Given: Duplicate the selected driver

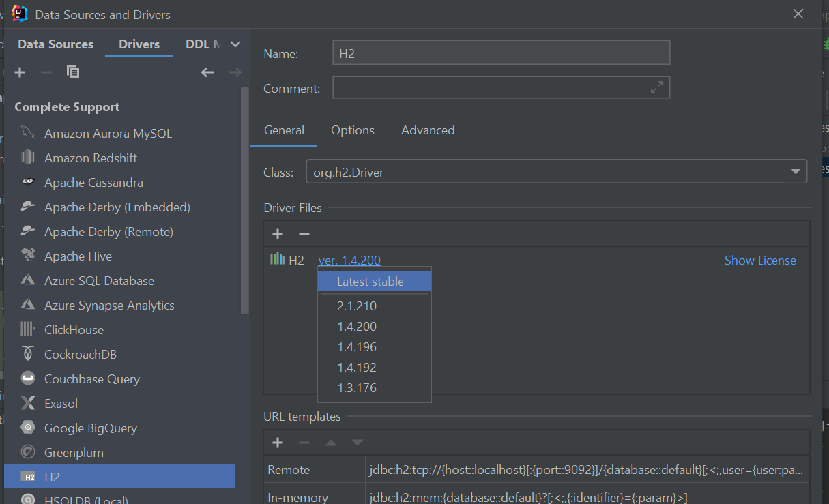Looking at the screenshot, I should (x=73, y=72).
